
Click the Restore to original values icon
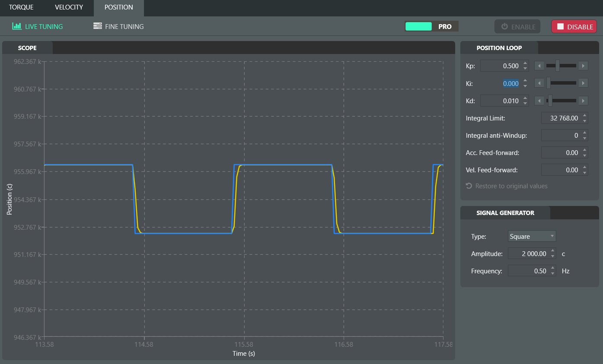(x=469, y=186)
